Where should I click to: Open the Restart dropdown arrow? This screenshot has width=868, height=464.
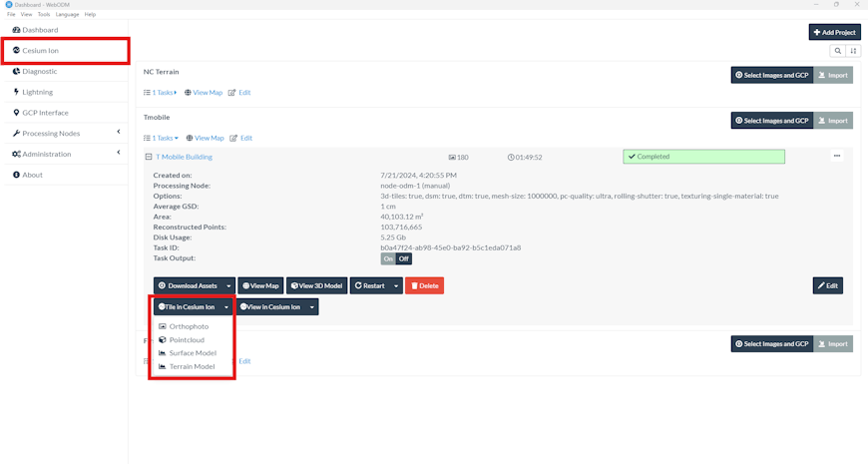[x=396, y=285]
